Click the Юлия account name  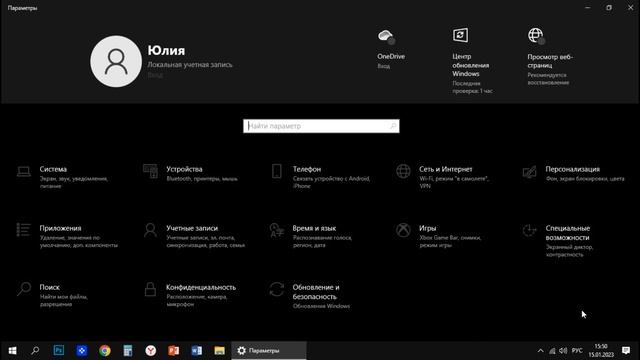(x=166, y=50)
